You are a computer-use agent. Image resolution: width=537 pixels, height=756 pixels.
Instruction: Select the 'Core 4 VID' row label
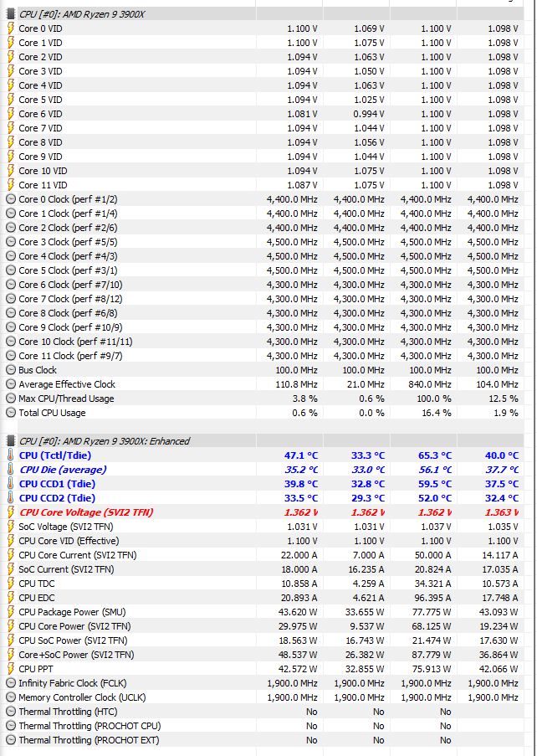[x=40, y=85]
